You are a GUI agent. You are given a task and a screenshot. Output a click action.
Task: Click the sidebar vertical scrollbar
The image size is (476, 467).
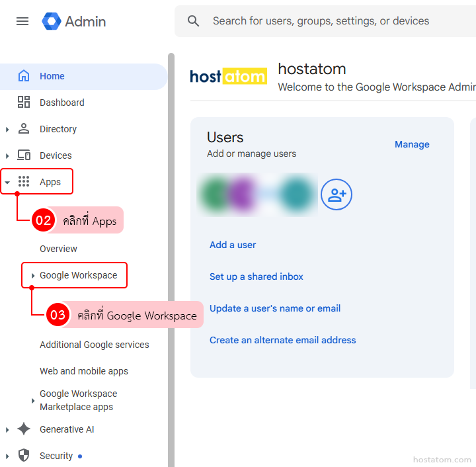click(x=171, y=259)
